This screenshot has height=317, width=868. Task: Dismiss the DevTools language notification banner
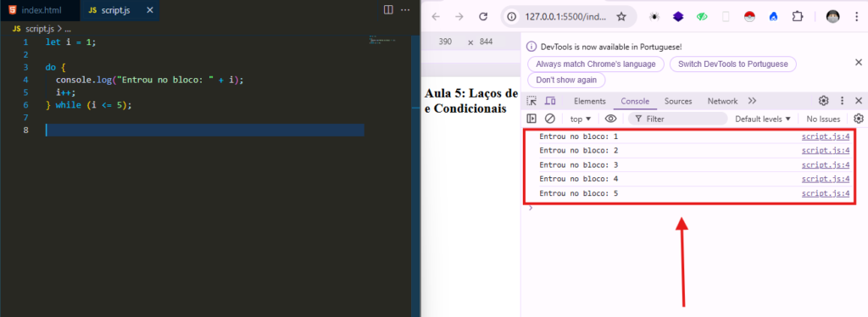point(859,62)
